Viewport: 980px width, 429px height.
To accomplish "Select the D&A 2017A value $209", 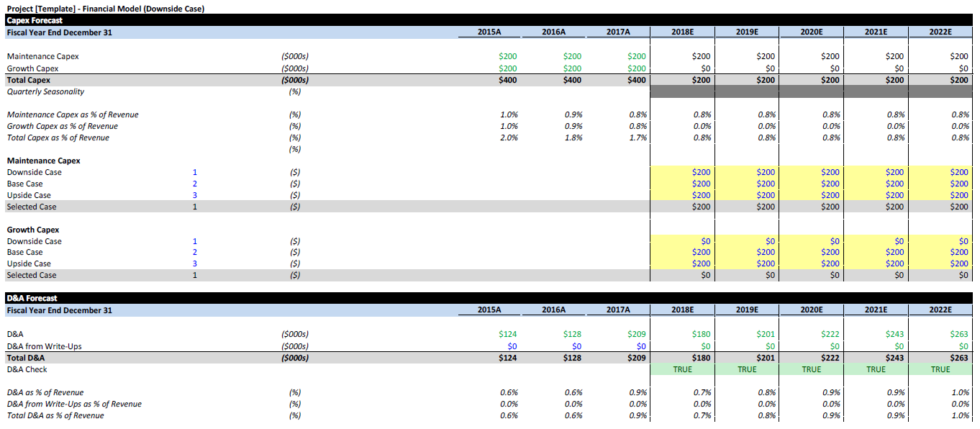I will pyautogui.click(x=636, y=334).
